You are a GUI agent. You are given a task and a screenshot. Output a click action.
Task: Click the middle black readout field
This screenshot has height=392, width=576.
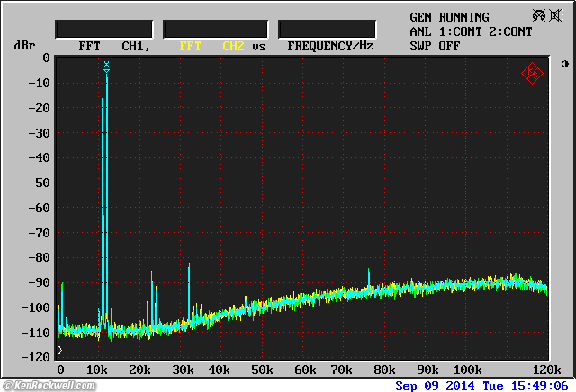(x=215, y=29)
